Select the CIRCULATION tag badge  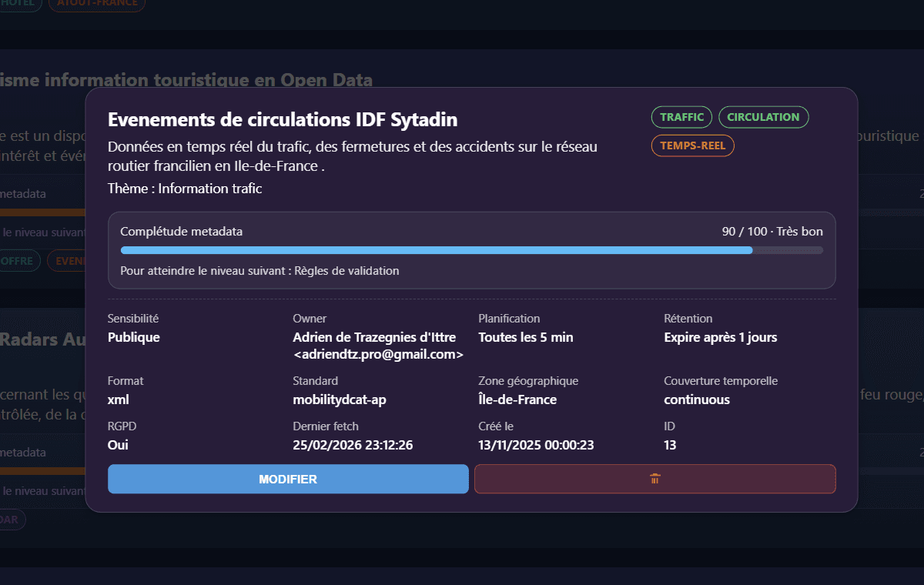coord(763,117)
